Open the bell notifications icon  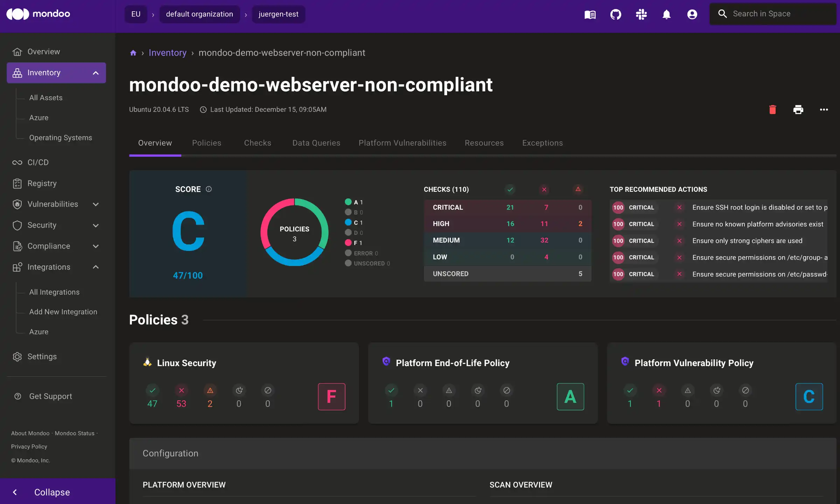pos(667,14)
